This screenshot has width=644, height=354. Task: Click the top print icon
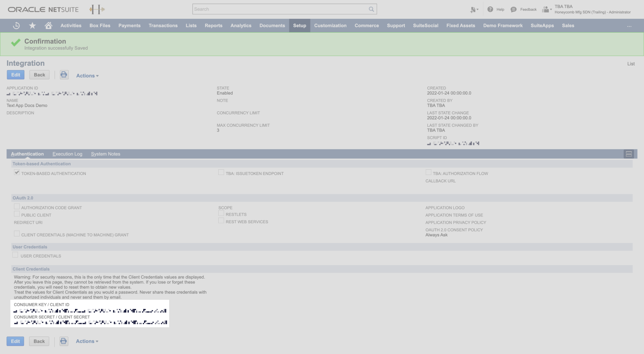click(x=64, y=75)
